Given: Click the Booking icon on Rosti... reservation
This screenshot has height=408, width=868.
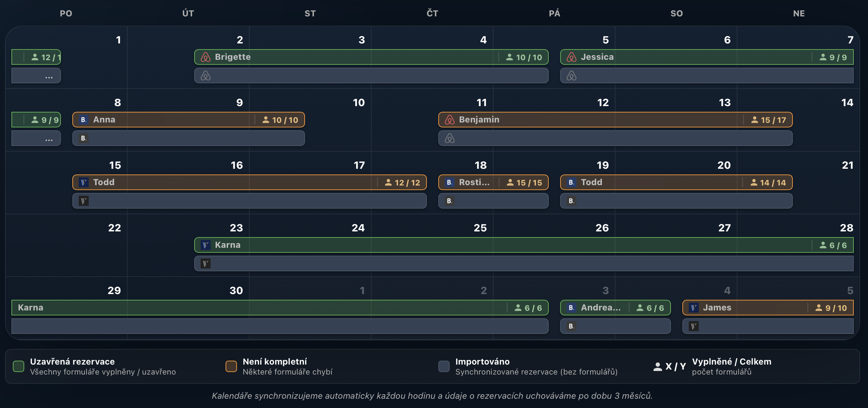Looking at the screenshot, I should (x=449, y=182).
